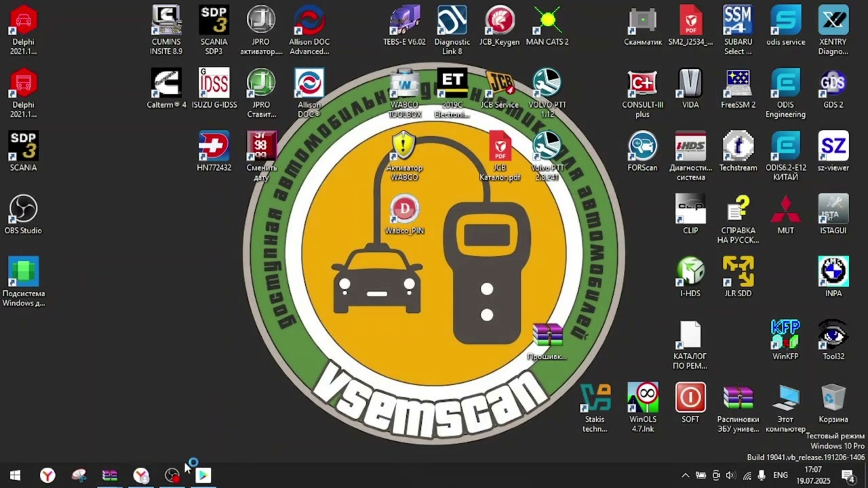This screenshot has height=488, width=868.
Task: Open the odis service shortcut
Action: tap(786, 26)
